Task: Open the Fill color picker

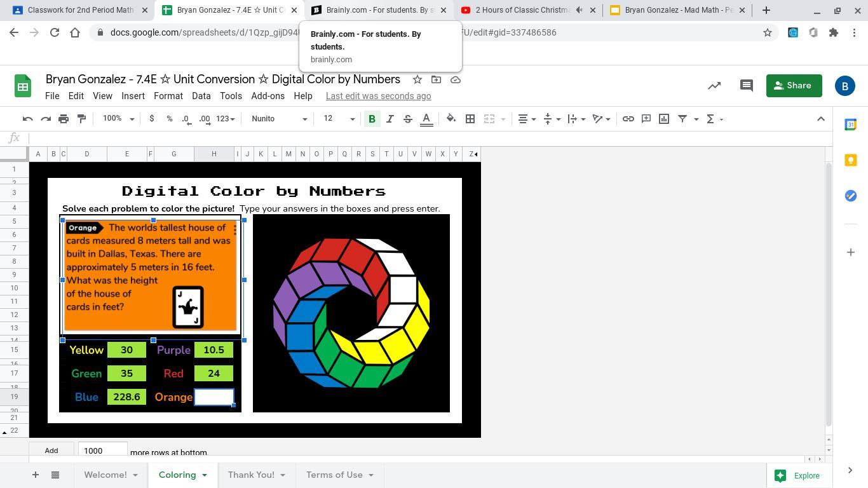Action: point(451,119)
